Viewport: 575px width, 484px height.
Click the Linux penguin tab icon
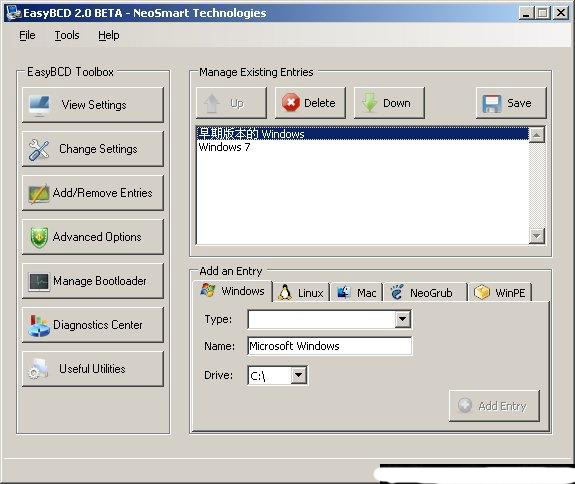click(285, 293)
